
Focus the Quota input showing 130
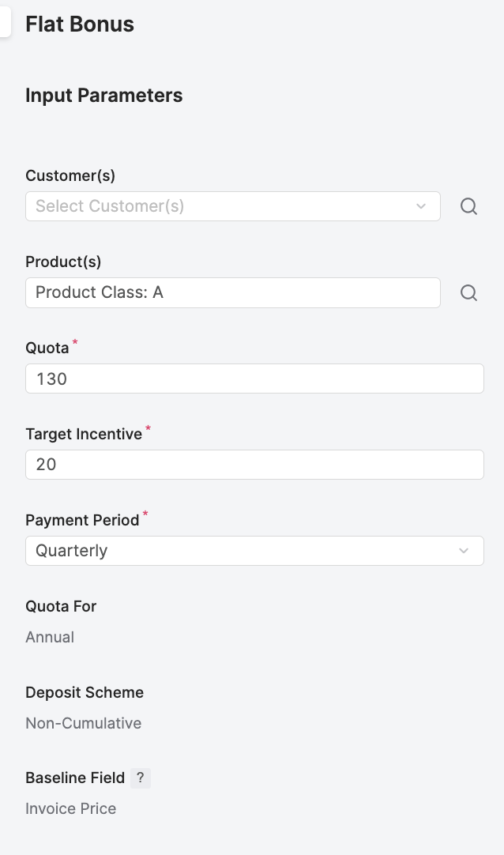254,379
